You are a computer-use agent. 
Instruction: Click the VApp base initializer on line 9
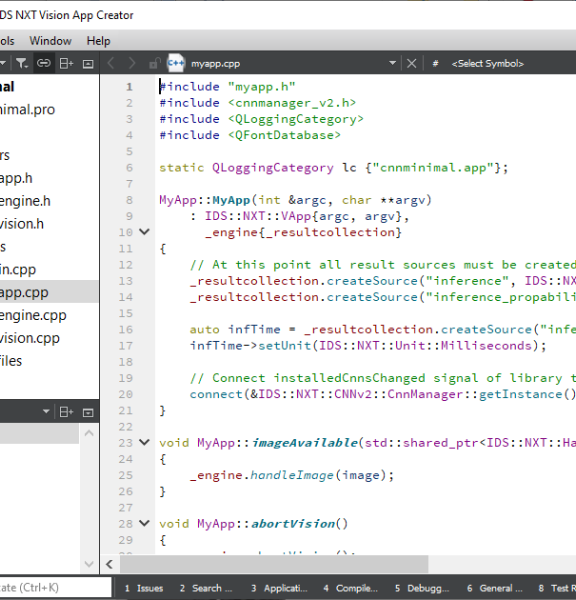[296, 217]
